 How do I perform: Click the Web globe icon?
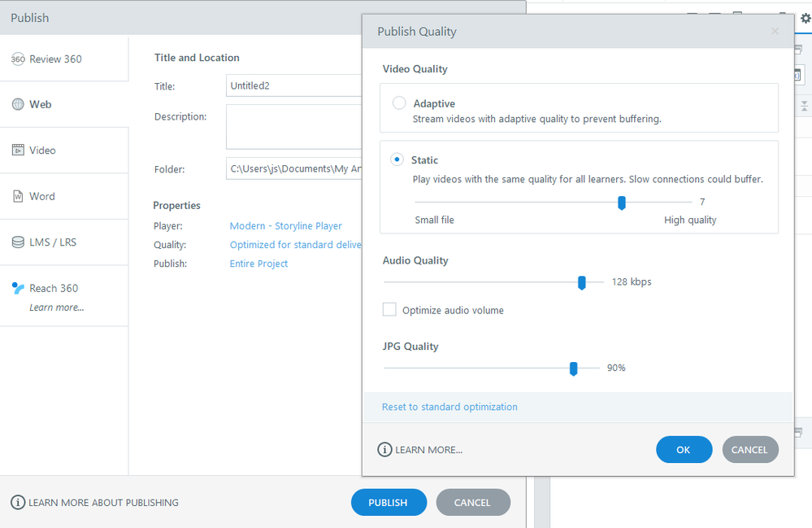coord(18,104)
